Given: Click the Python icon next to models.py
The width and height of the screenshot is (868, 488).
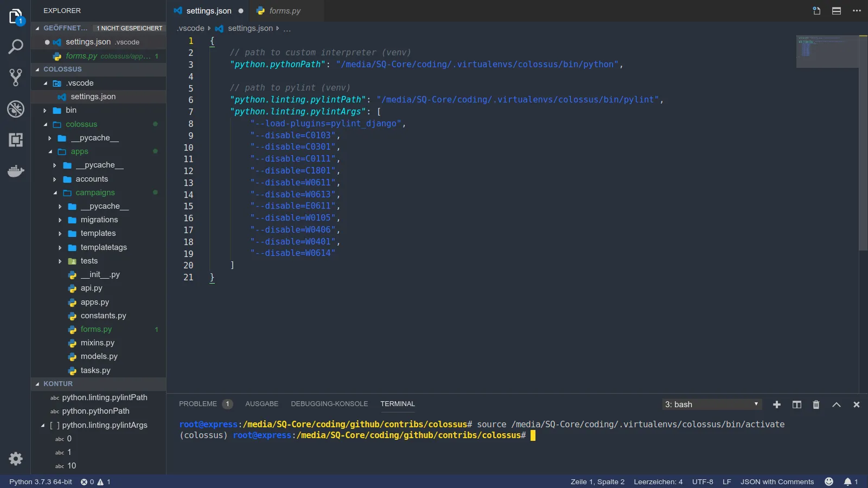Looking at the screenshot, I should pyautogui.click(x=72, y=357).
